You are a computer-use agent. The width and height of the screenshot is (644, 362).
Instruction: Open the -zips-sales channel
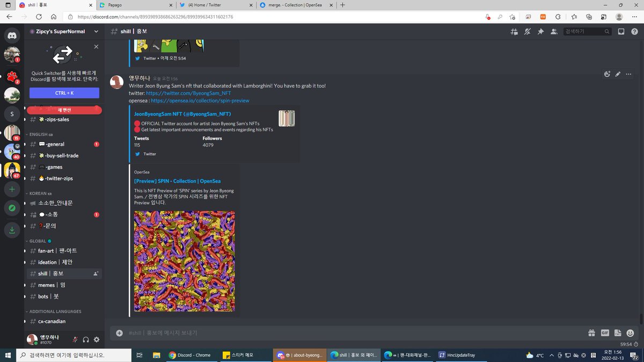63,119
